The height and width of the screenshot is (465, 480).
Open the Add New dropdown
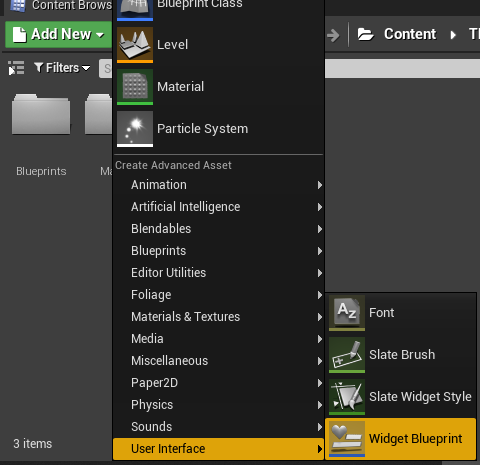tap(59, 34)
